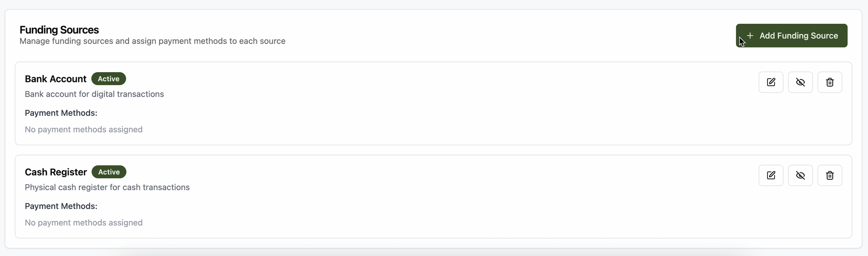Select the Bank Account title

click(56, 79)
